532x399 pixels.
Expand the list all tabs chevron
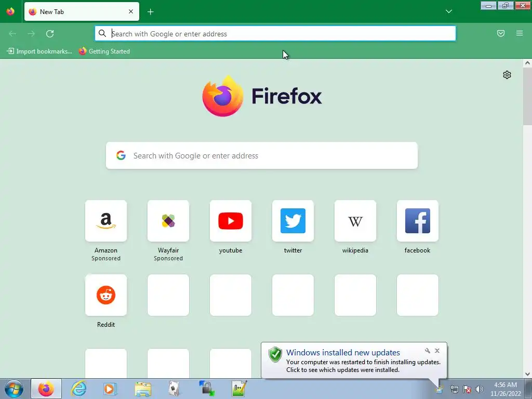(449, 11)
